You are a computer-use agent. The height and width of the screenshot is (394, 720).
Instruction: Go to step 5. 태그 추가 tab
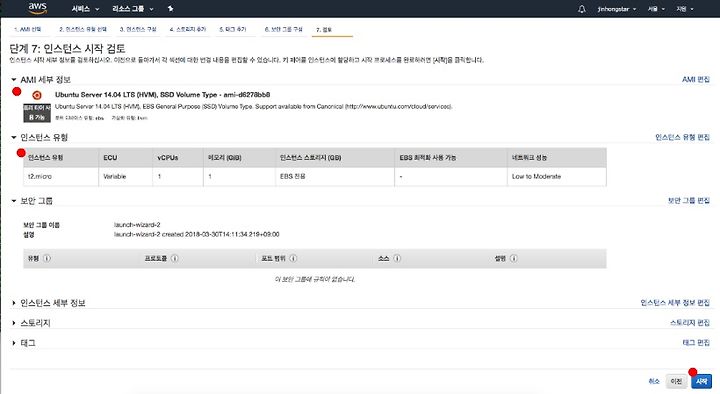click(x=233, y=29)
